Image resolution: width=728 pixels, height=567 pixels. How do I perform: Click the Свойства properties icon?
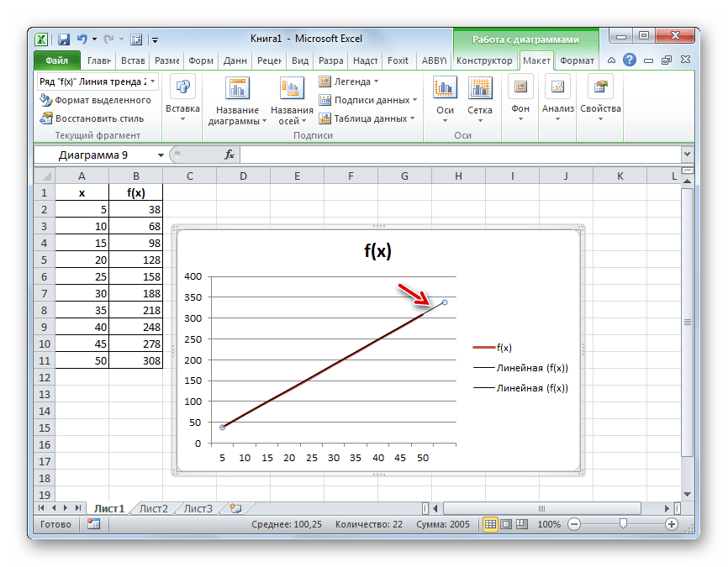coord(600,87)
